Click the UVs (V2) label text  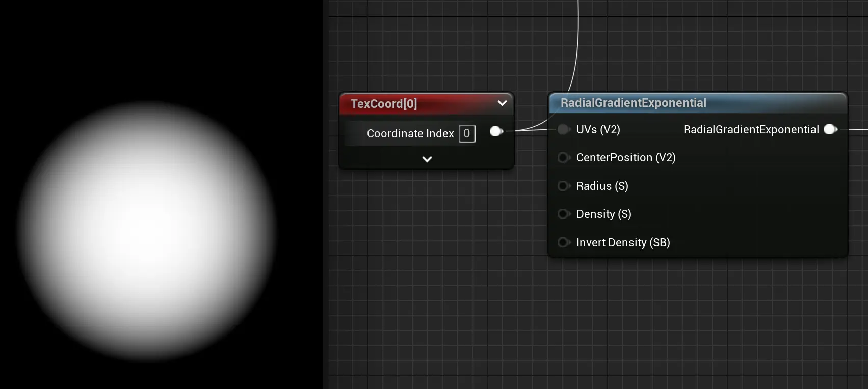tap(598, 130)
